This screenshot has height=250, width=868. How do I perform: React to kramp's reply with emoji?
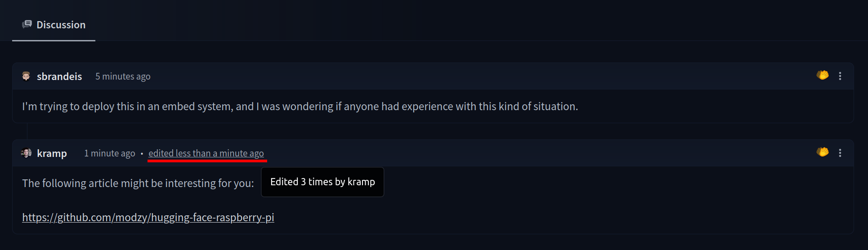click(823, 152)
